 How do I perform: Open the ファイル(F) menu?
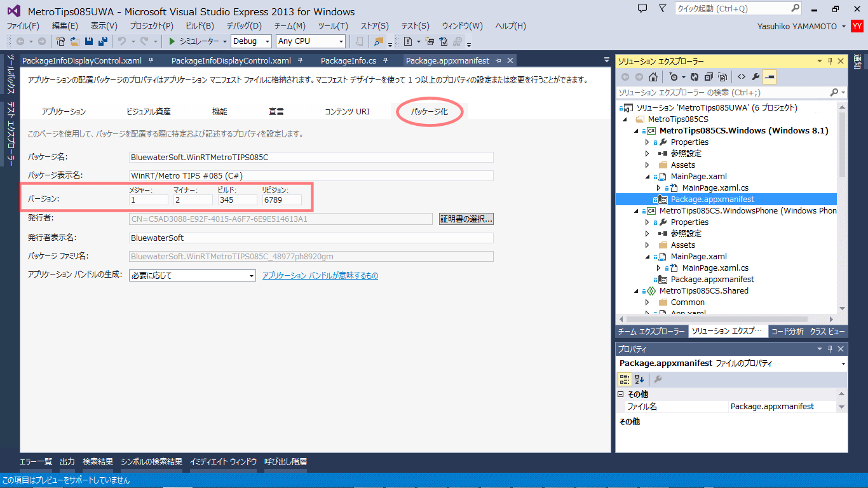tap(23, 26)
